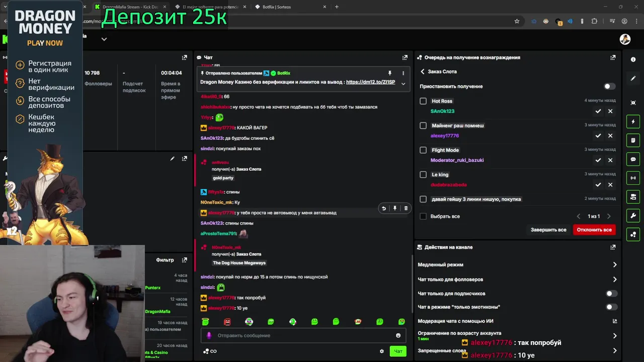Toggle chat bubble panel in sidebar

633,159
